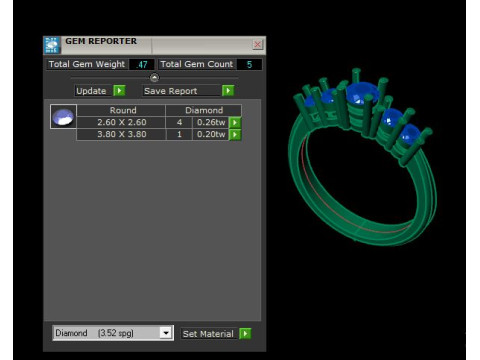Click the Round column header
480x360 pixels.
121,110
